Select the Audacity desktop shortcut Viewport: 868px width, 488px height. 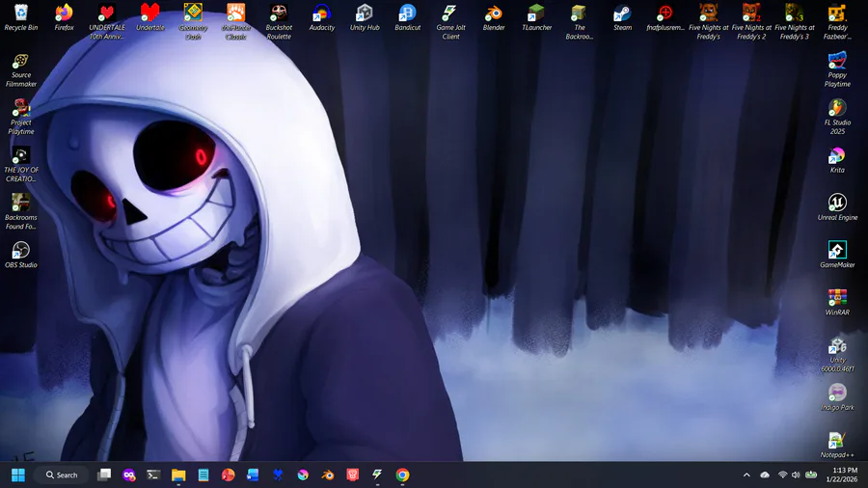click(x=321, y=17)
